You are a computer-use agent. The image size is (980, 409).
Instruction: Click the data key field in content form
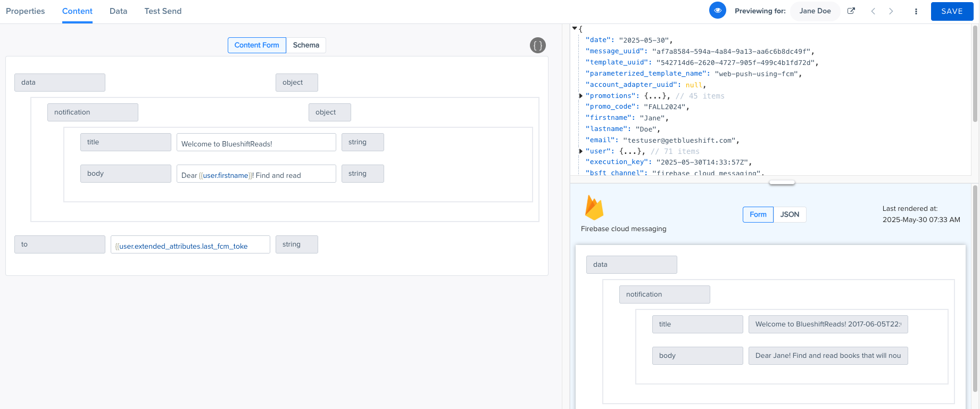pyautogui.click(x=60, y=83)
